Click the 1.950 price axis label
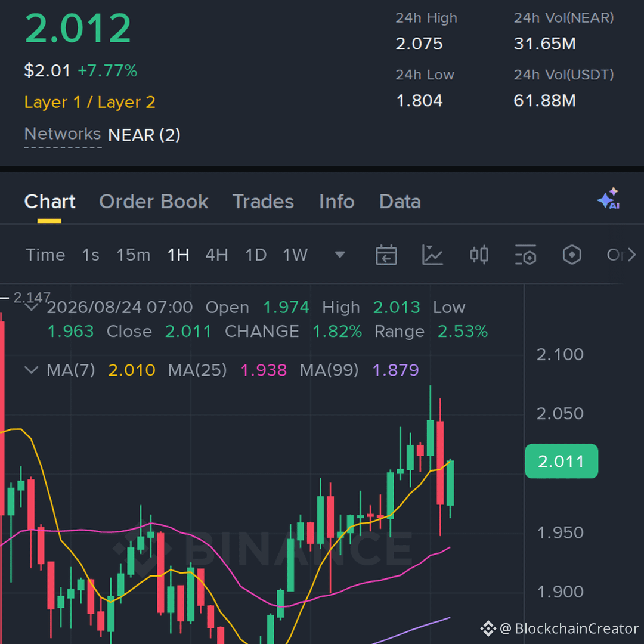This screenshot has width=644, height=644. pos(560,532)
